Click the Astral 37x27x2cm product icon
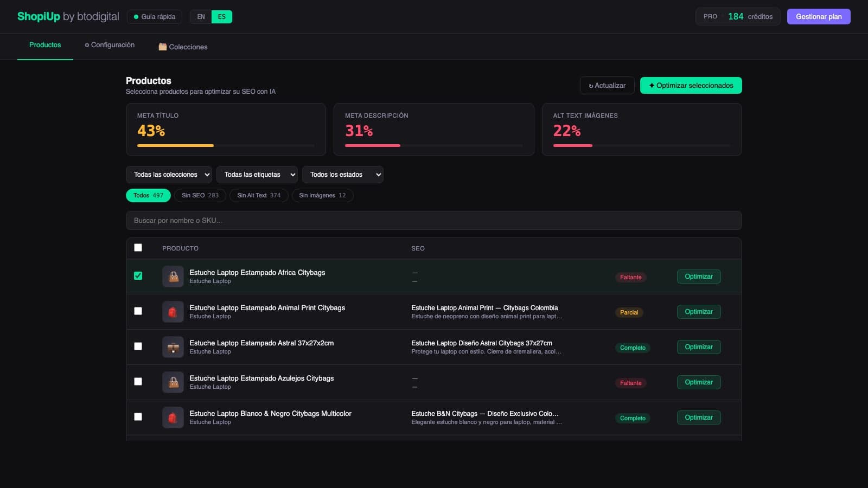This screenshot has width=868, height=488. pyautogui.click(x=173, y=347)
